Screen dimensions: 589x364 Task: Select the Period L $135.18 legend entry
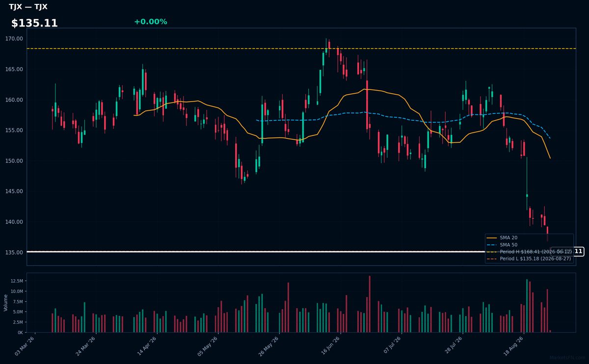[x=529, y=259]
